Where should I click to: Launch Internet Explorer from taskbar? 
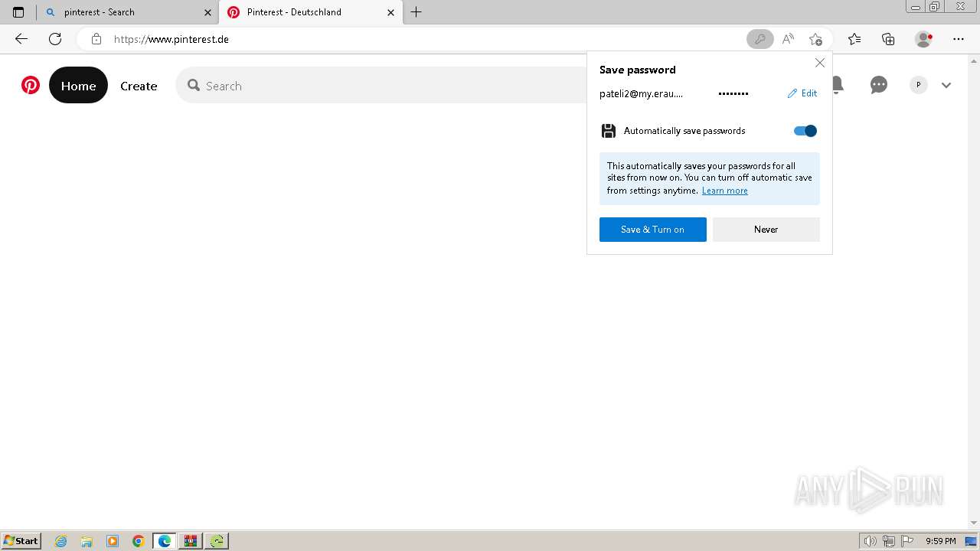tap(61, 541)
